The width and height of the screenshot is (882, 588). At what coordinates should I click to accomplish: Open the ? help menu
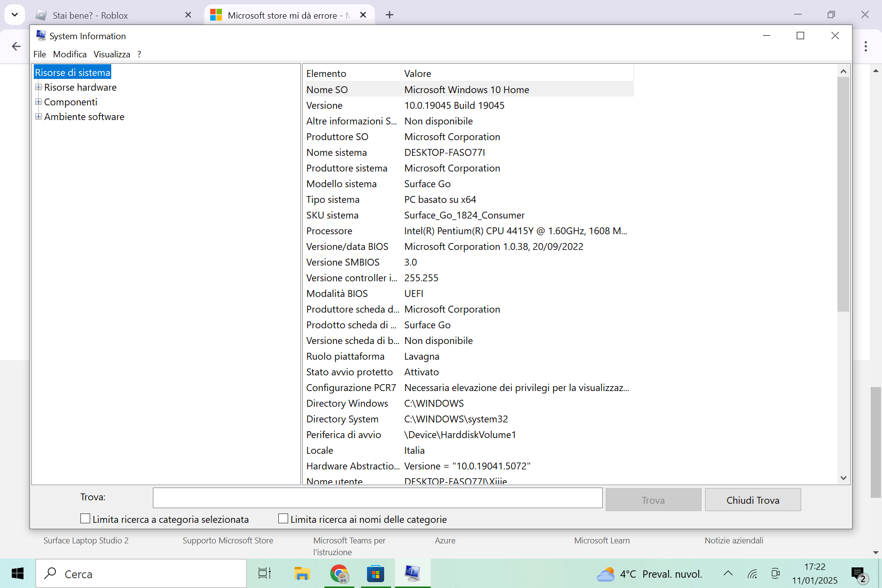pos(139,54)
